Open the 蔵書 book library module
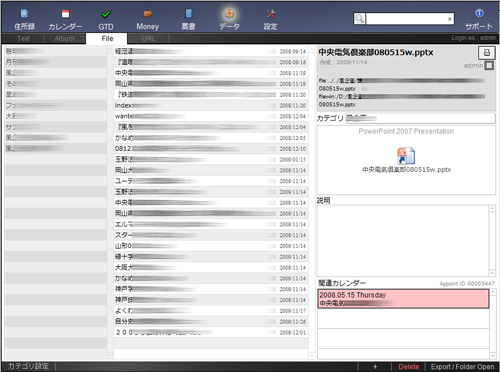500x372 pixels. point(188,20)
